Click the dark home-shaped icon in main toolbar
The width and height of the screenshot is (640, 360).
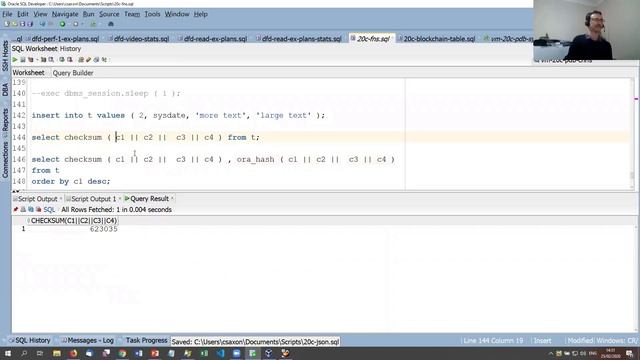[x=111, y=24]
